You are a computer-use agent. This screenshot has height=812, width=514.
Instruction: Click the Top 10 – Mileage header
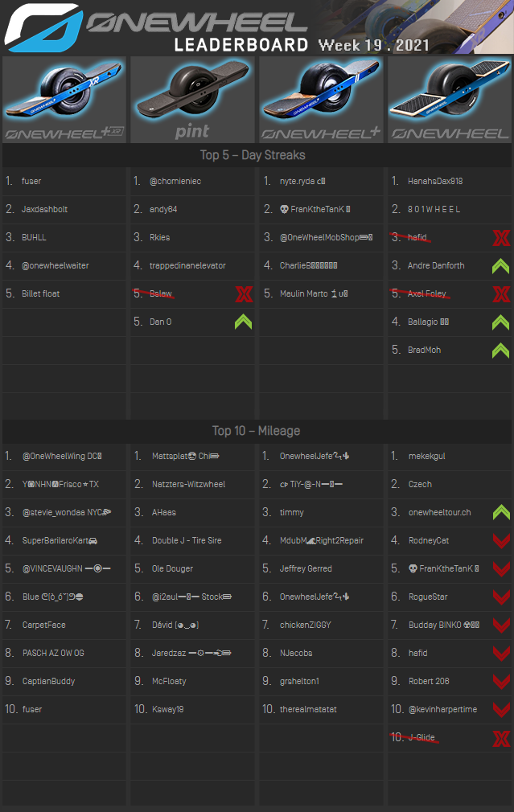253,431
